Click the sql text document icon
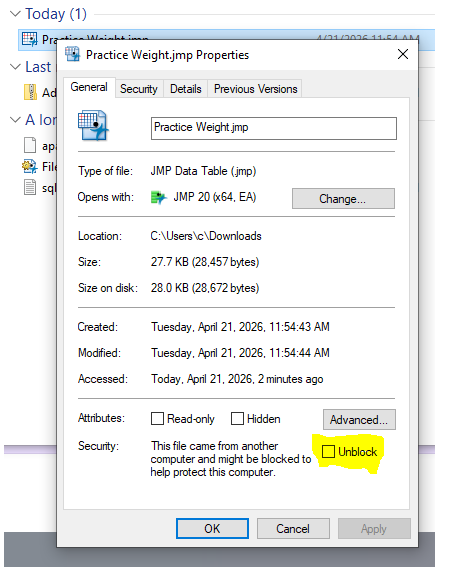This screenshot has width=449, height=572. click(x=30, y=188)
